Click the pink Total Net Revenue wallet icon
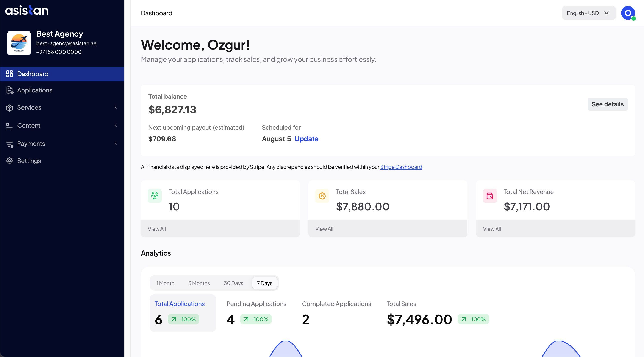Screen dimensions: 644x357 489,196
